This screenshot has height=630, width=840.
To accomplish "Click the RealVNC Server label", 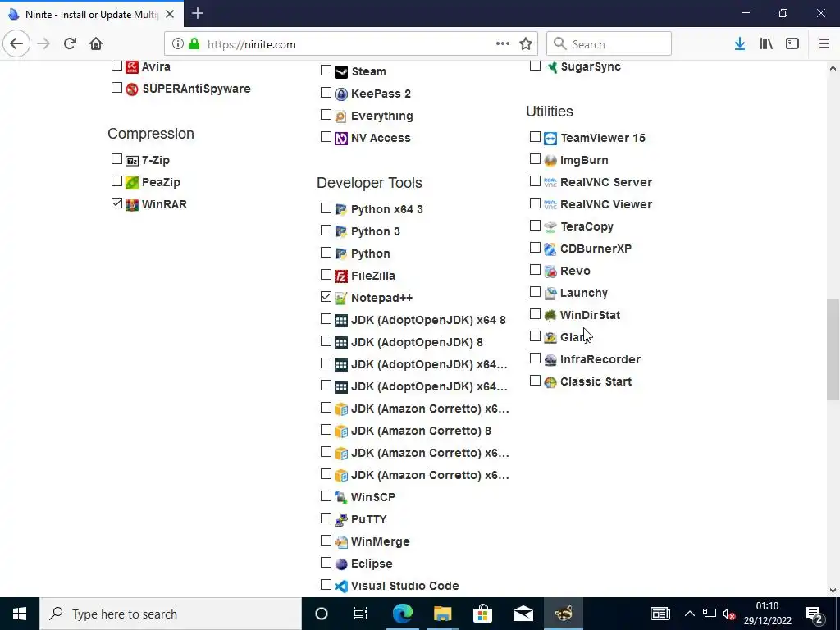I will pyautogui.click(x=606, y=183).
